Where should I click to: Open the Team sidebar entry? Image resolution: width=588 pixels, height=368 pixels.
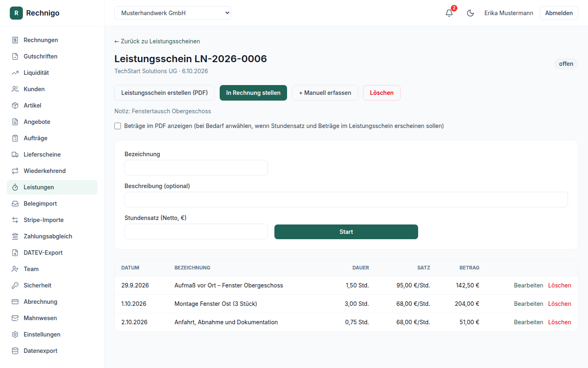[52, 269]
